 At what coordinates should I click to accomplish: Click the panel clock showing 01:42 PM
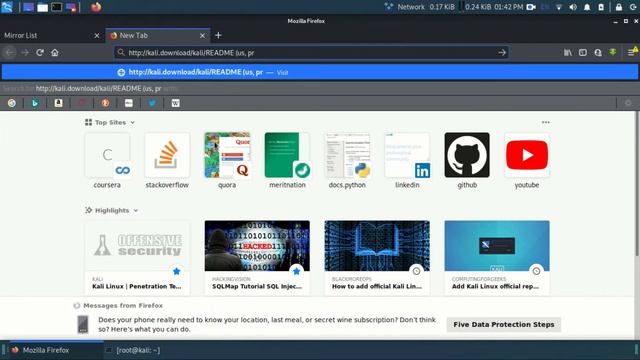509,7
